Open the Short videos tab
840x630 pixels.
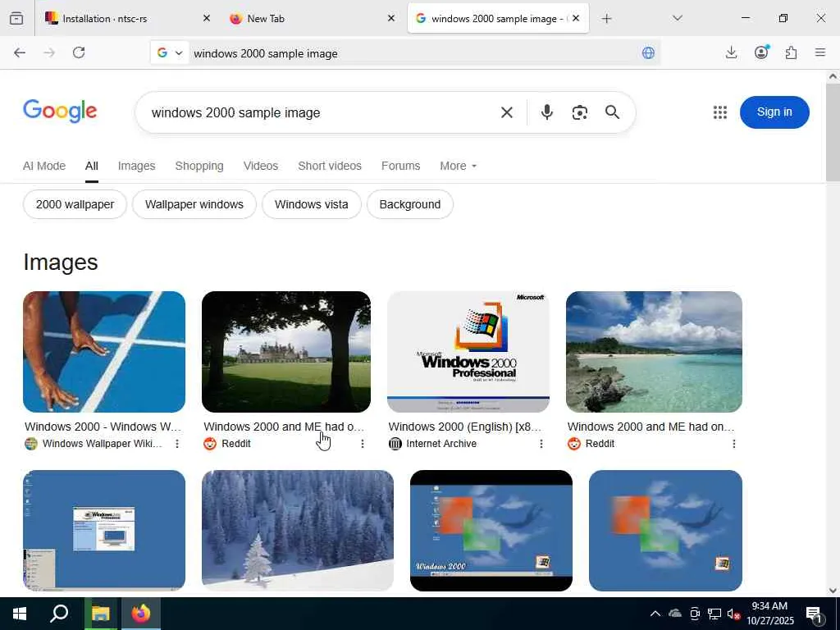pyautogui.click(x=330, y=166)
